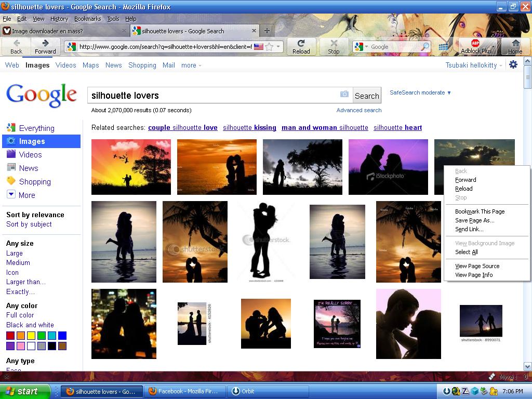
Task: Pick the green color swatch filter
Action: click(x=42, y=336)
